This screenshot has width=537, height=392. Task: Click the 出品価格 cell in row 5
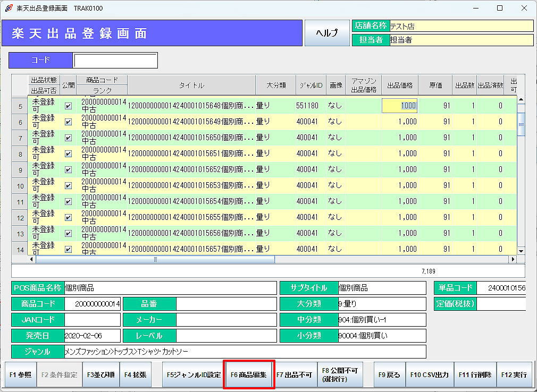(x=399, y=106)
